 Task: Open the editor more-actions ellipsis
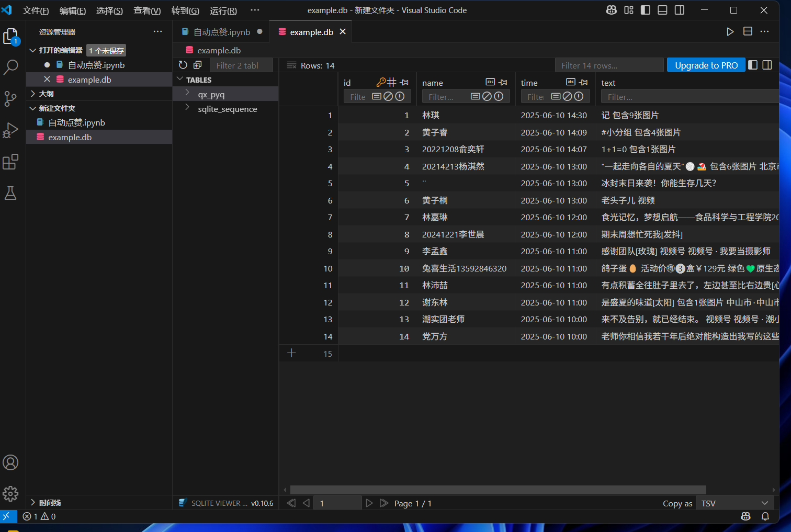click(x=765, y=32)
